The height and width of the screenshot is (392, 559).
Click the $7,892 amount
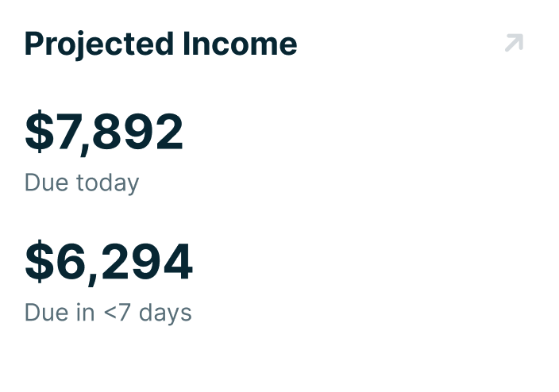coord(104,133)
